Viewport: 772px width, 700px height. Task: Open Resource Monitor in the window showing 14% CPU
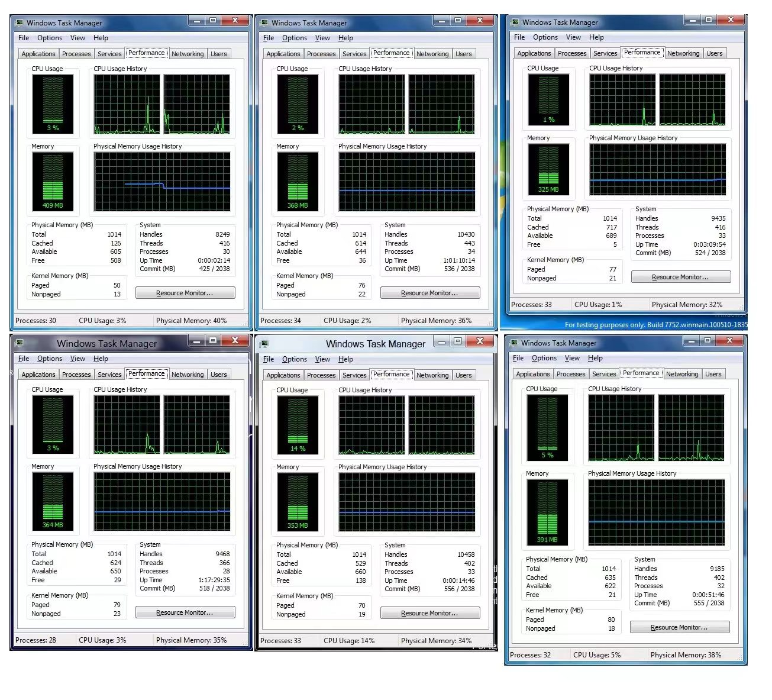pyautogui.click(x=430, y=613)
